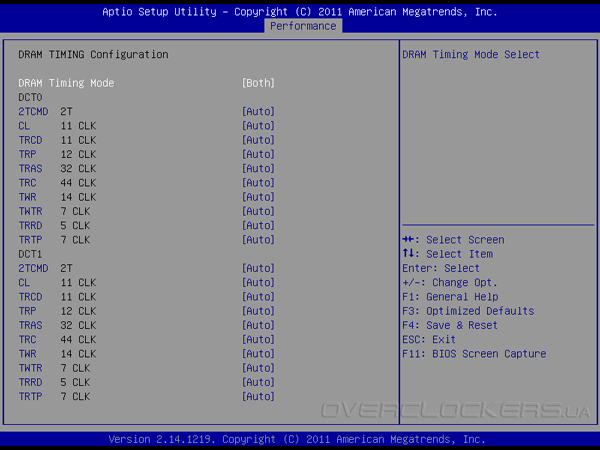Select the TRP label under DCT0

[27, 154]
